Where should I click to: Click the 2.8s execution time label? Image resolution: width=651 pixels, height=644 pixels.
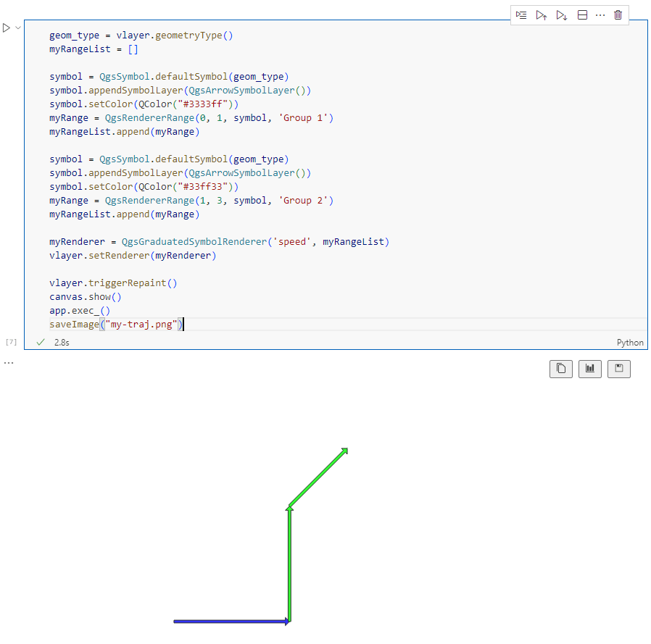(62, 342)
